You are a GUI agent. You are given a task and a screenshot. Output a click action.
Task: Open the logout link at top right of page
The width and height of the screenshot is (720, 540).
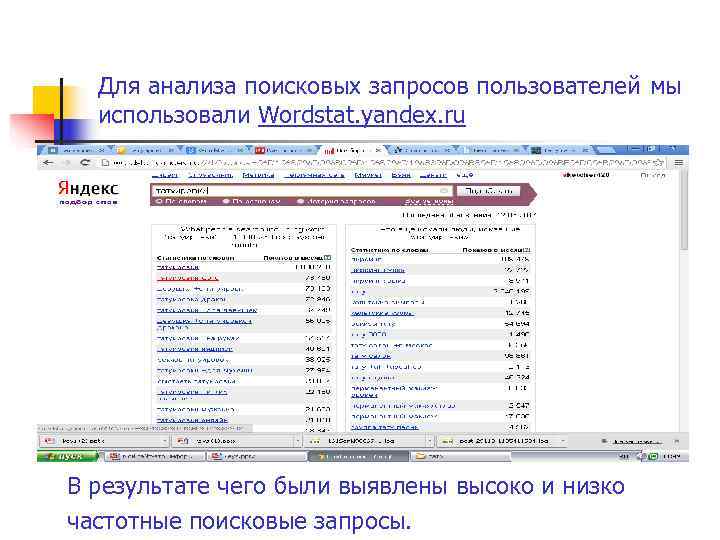point(652,175)
